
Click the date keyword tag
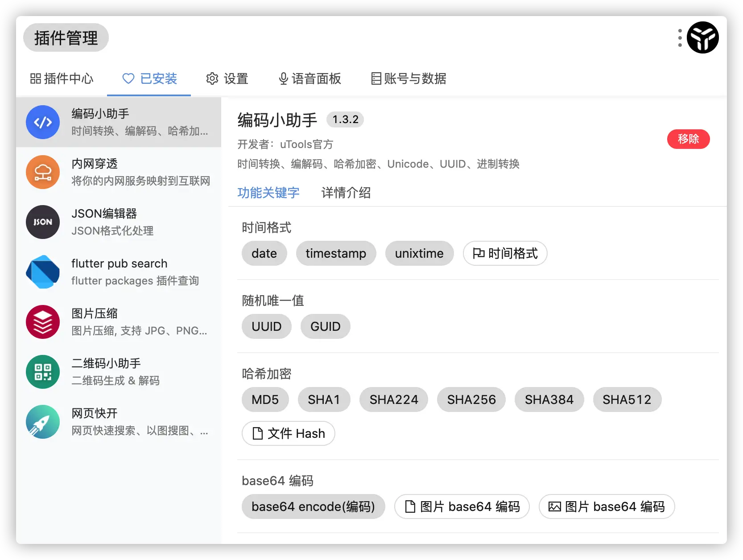coord(264,253)
